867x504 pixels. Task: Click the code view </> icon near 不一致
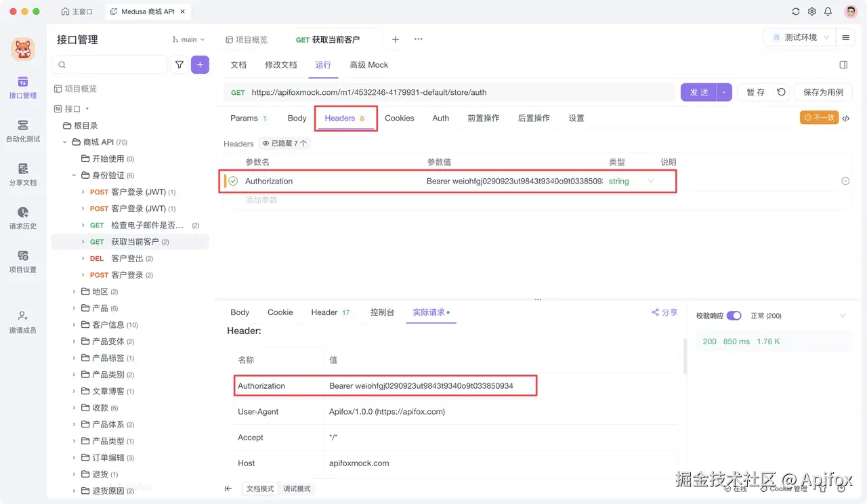(845, 118)
